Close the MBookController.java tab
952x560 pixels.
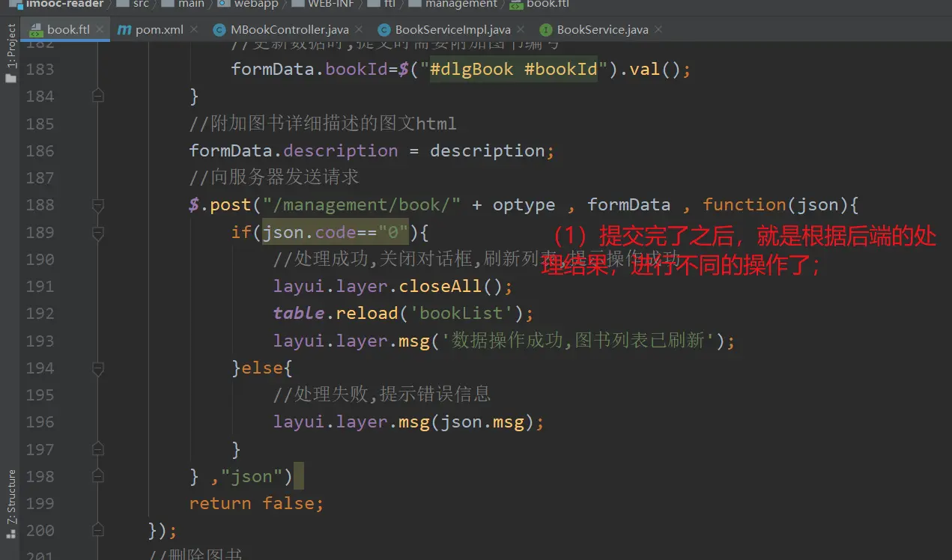pos(360,30)
